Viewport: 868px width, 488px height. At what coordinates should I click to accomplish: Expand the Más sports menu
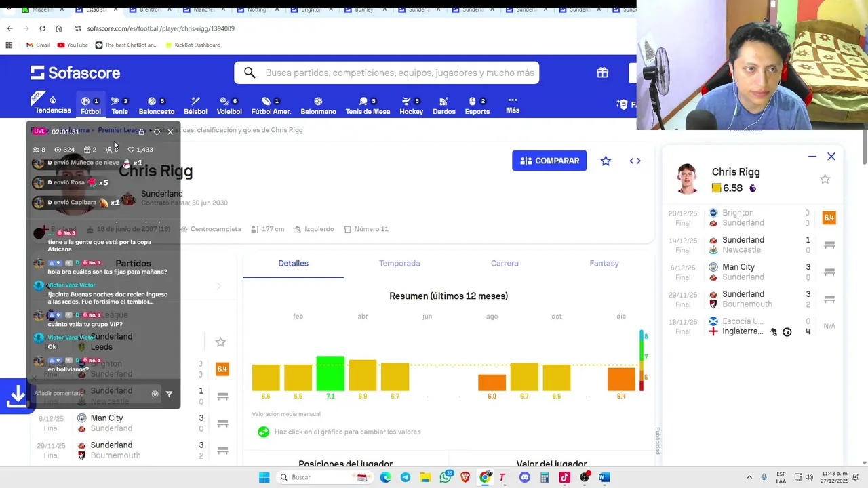[513, 105]
